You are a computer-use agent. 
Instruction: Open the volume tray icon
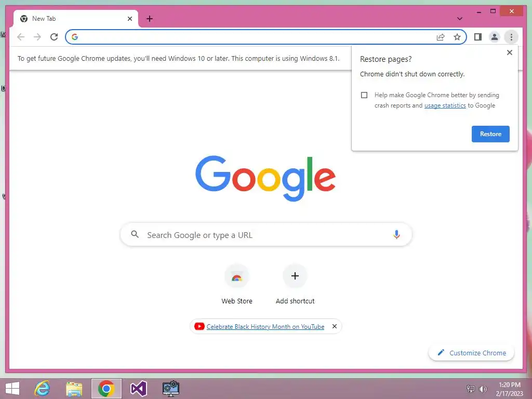point(483,389)
